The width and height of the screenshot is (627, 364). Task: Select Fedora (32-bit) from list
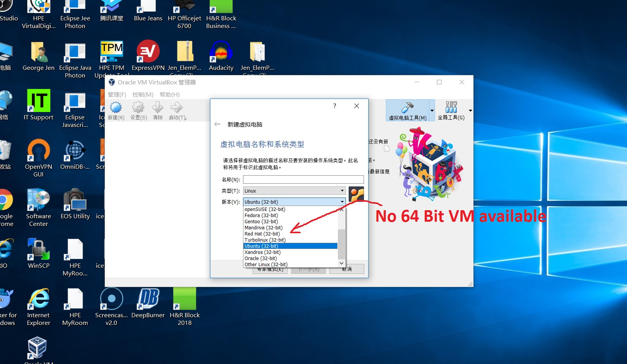point(291,216)
